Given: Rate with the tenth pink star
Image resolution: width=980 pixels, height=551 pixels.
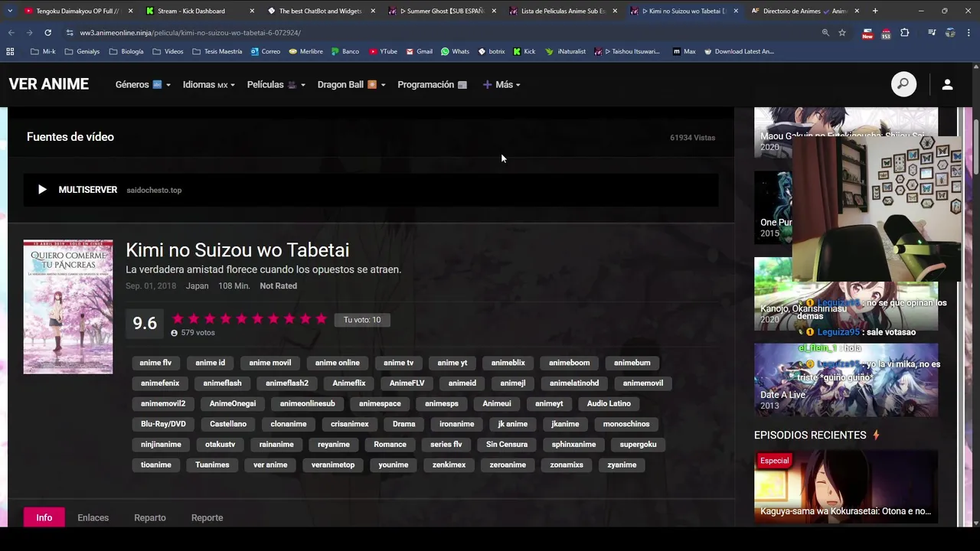Looking at the screenshot, I should click(x=322, y=319).
